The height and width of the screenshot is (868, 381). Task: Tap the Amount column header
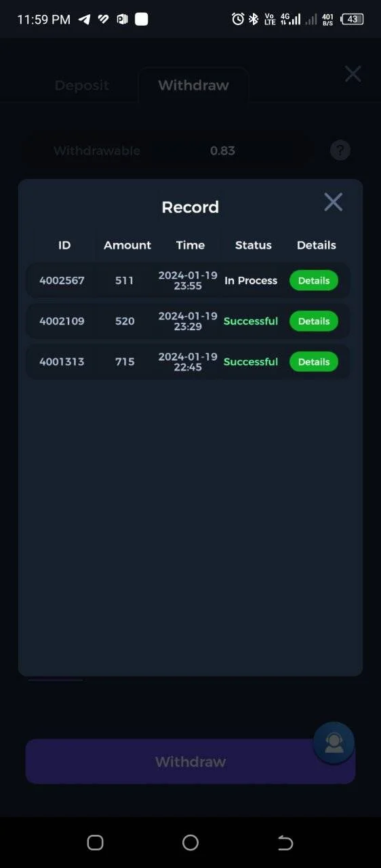click(x=127, y=245)
